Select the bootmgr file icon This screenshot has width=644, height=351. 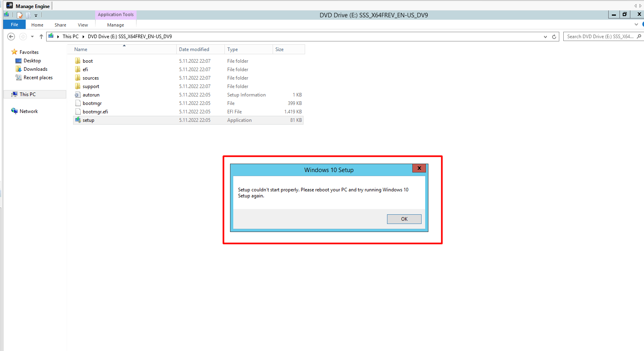tap(78, 103)
